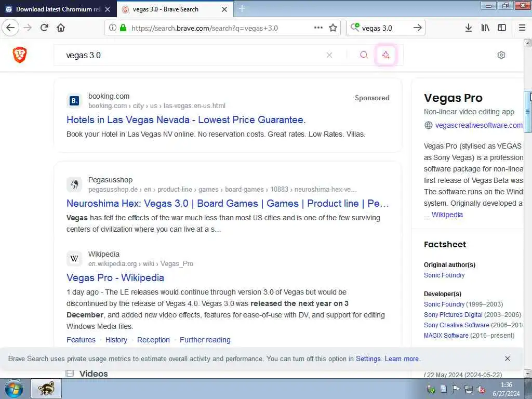Jump to Wikipedia History section
Image resolution: width=532 pixels, height=399 pixels.
tap(116, 340)
